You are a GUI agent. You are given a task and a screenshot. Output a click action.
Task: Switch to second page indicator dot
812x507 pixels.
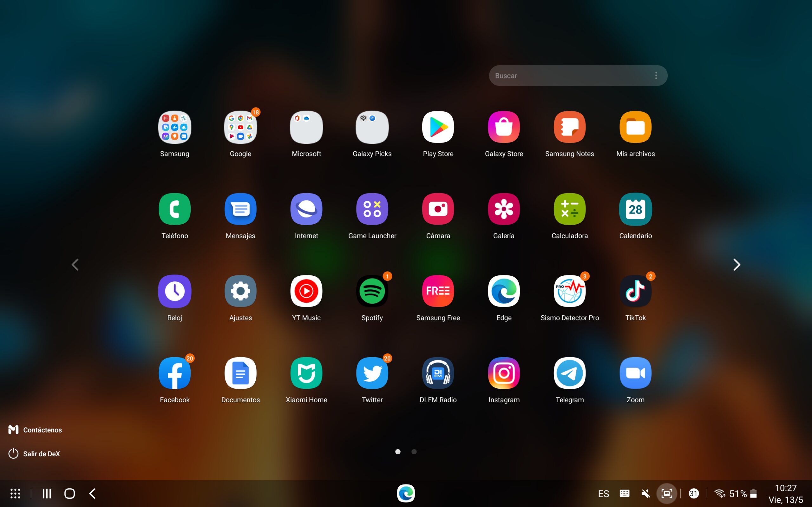point(414,452)
